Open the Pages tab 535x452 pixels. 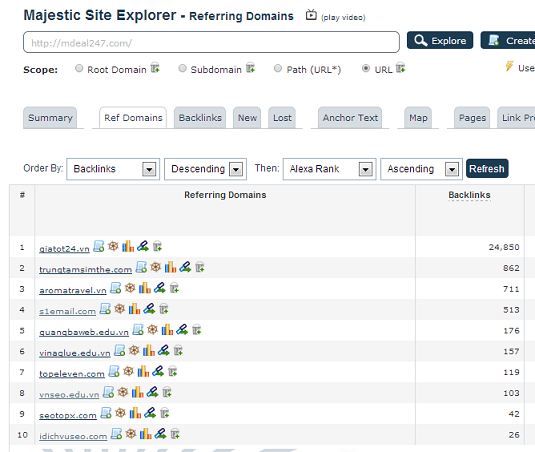tap(472, 118)
